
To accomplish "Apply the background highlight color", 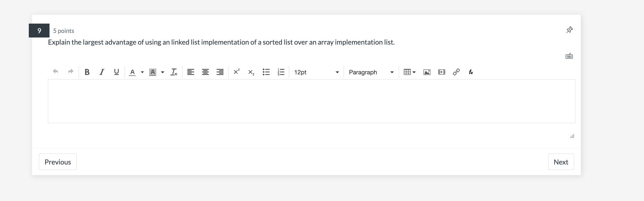I will coord(153,72).
